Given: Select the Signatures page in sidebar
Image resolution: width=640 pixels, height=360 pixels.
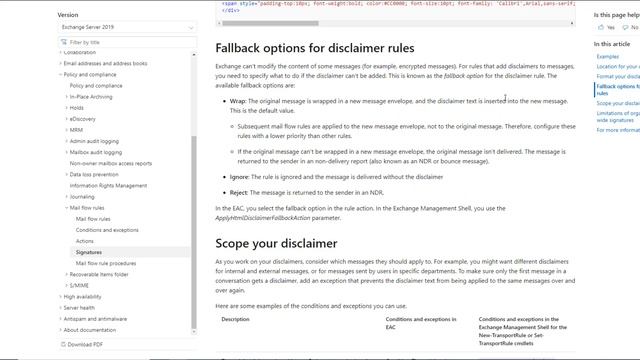Looking at the screenshot, I should point(89,252).
